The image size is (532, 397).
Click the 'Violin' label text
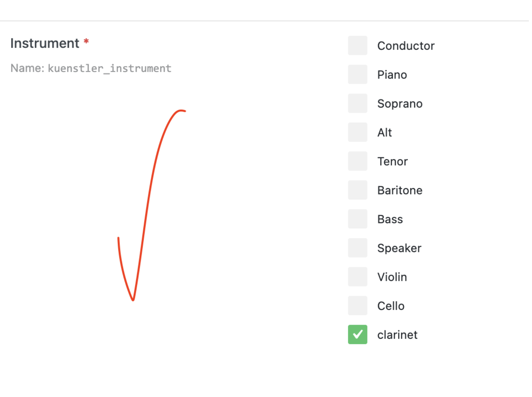(392, 277)
